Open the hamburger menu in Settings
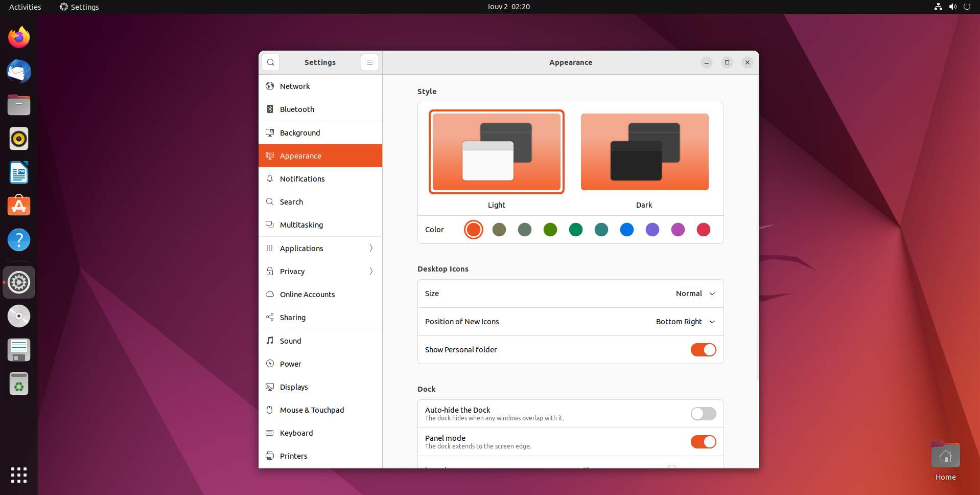The image size is (980, 495). tap(369, 62)
